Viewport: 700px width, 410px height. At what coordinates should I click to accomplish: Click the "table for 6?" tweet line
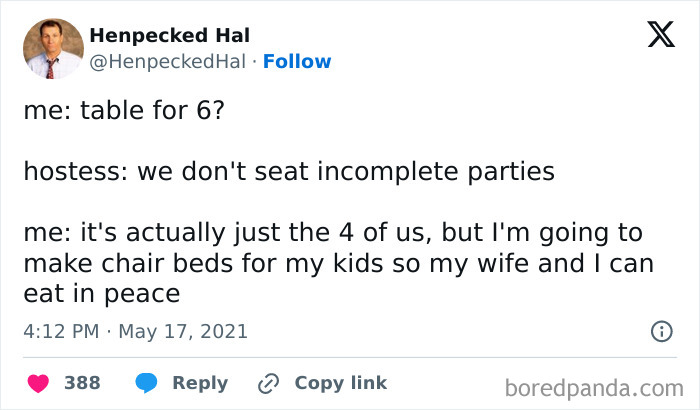tap(124, 110)
